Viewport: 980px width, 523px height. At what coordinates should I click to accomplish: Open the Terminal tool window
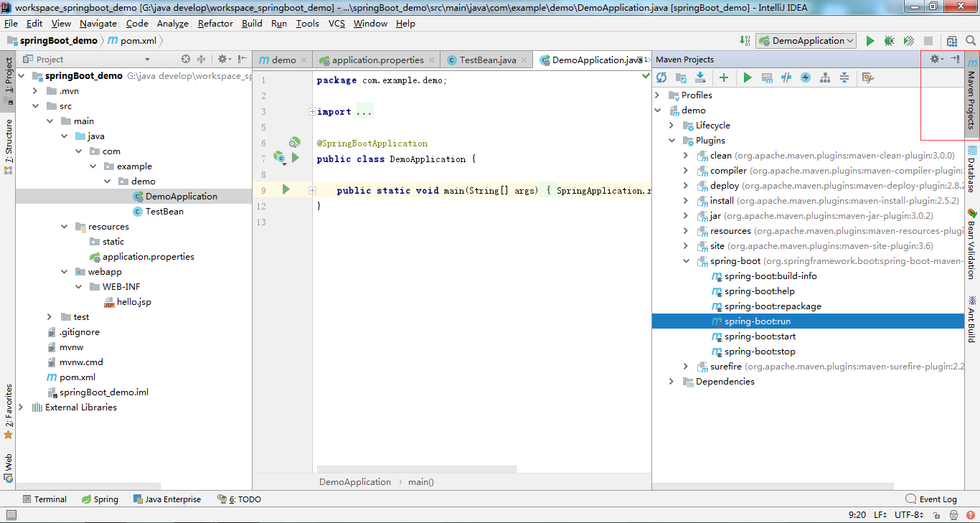(44, 499)
